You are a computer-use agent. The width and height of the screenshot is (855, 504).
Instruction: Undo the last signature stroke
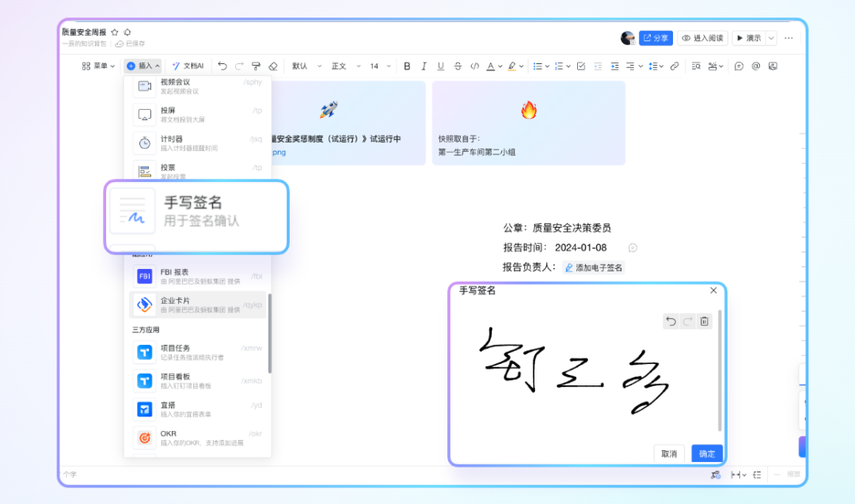671,321
